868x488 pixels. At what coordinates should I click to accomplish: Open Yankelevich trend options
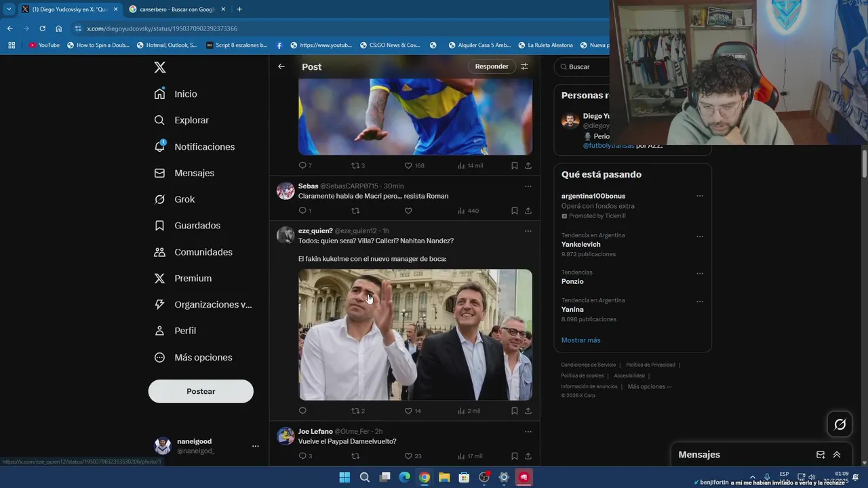click(700, 236)
